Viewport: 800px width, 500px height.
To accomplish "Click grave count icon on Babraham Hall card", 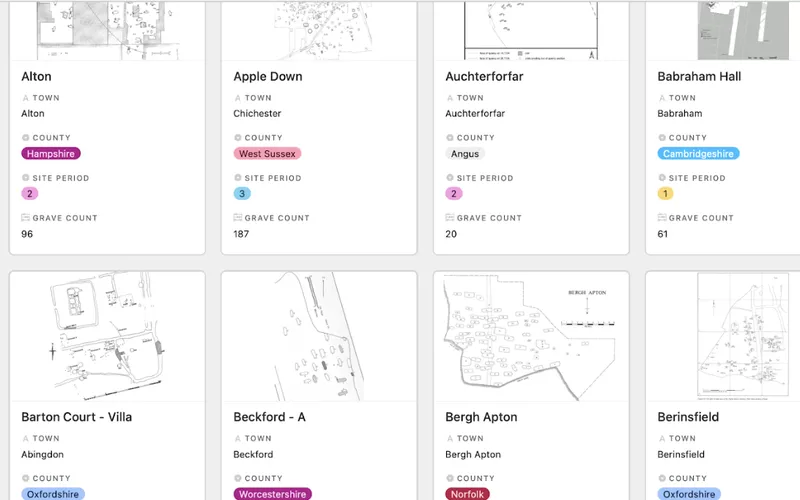I will point(662,218).
